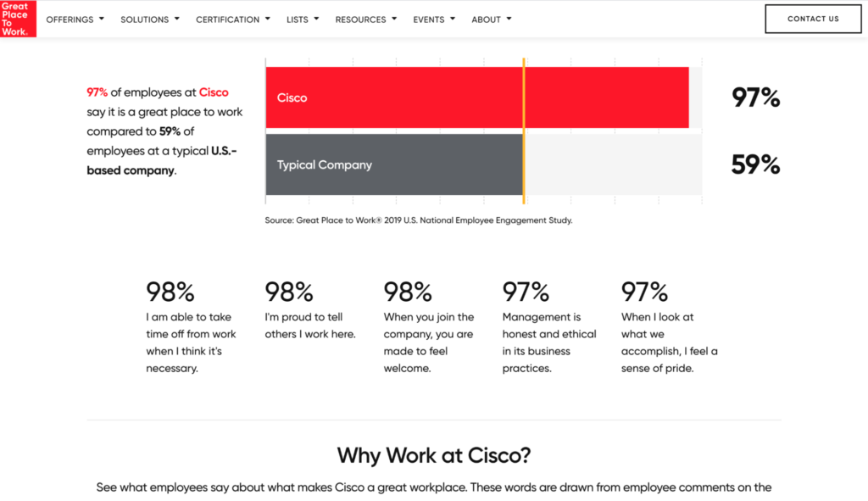Click the arrow next to Lists
The image size is (868, 501).
point(316,19)
